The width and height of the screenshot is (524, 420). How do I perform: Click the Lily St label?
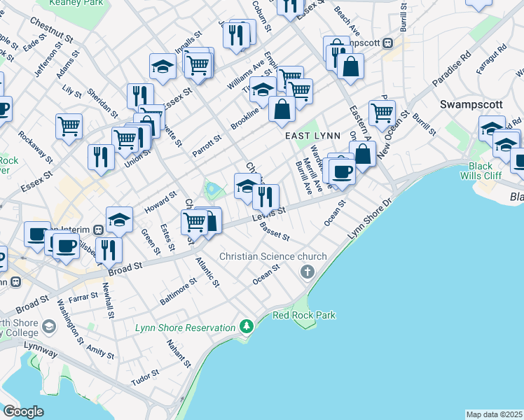[x=72, y=91]
